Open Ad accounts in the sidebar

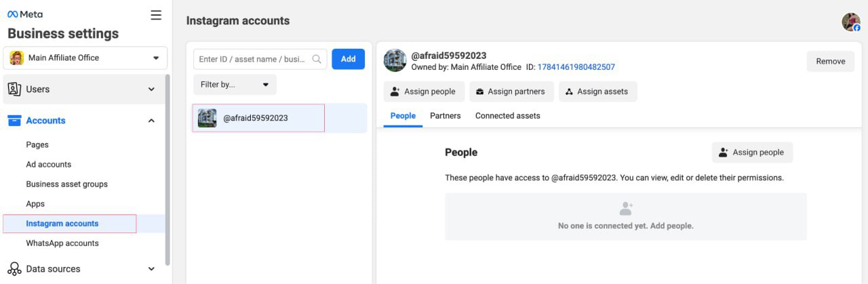(x=48, y=164)
